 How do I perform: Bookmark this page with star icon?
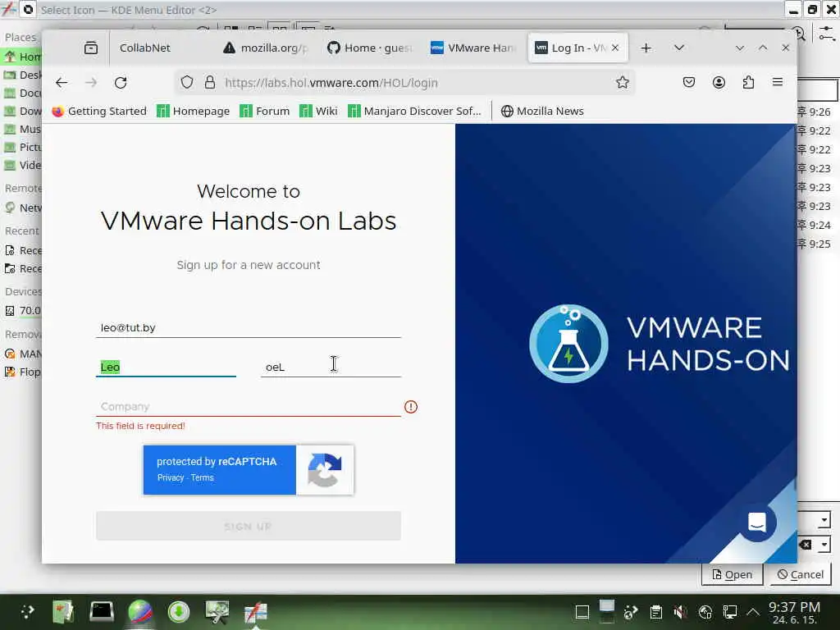coord(622,83)
